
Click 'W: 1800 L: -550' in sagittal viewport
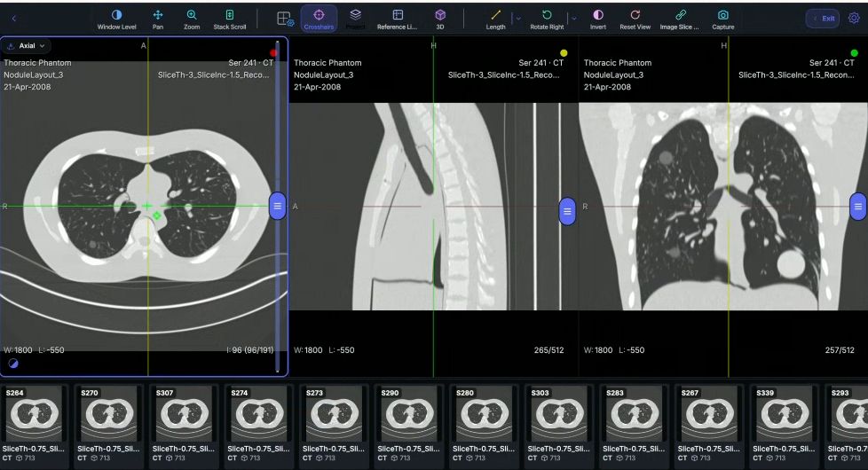325,350
